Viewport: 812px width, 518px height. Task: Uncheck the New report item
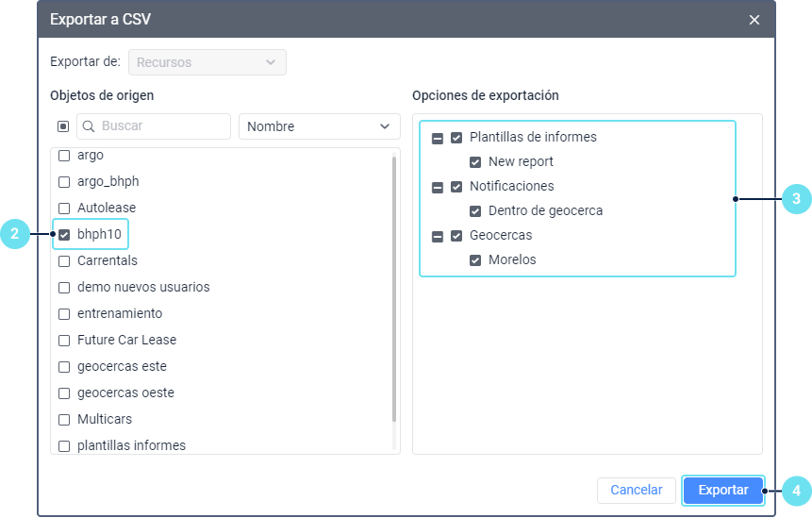coord(475,162)
